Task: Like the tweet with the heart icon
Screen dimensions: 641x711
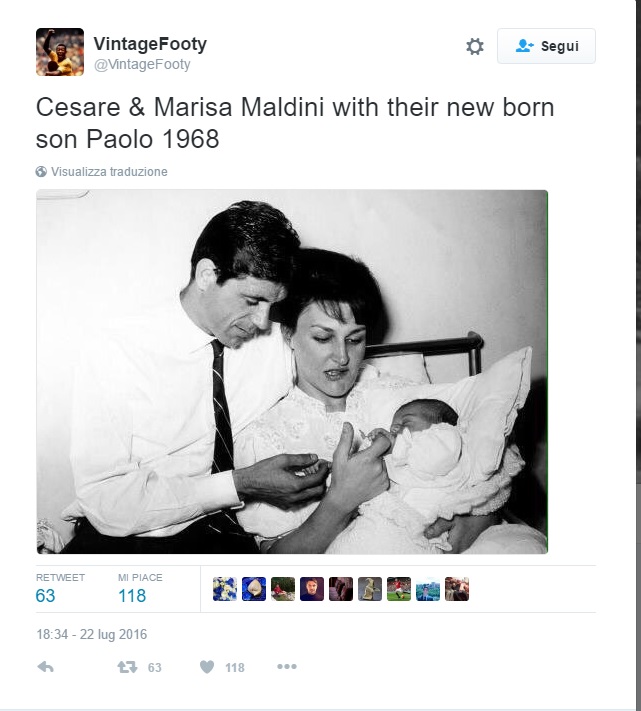Action: 207,667
